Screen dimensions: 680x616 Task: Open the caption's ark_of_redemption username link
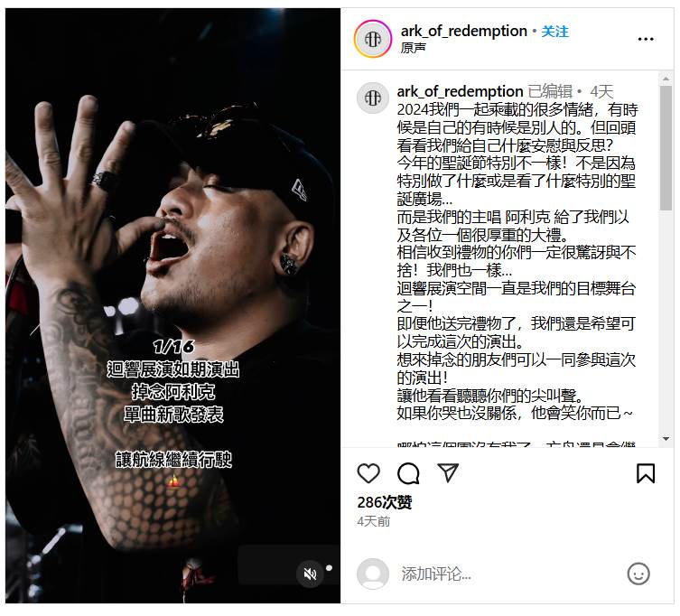(x=461, y=91)
